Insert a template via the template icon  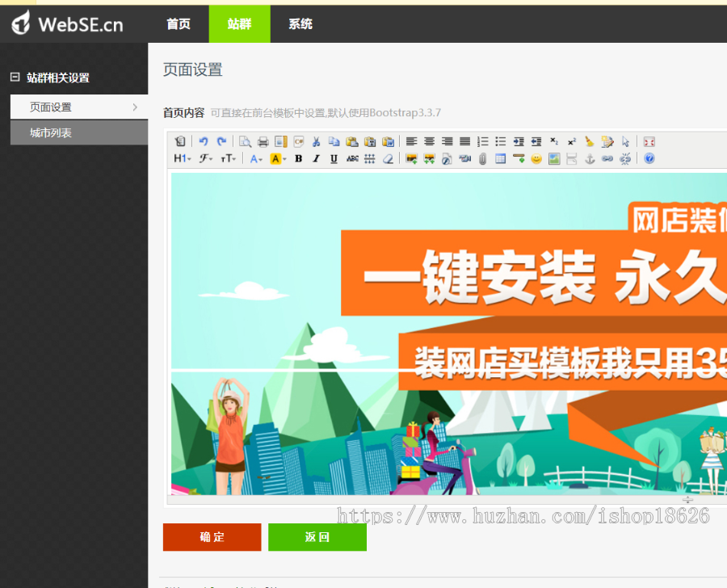(x=281, y=141)
